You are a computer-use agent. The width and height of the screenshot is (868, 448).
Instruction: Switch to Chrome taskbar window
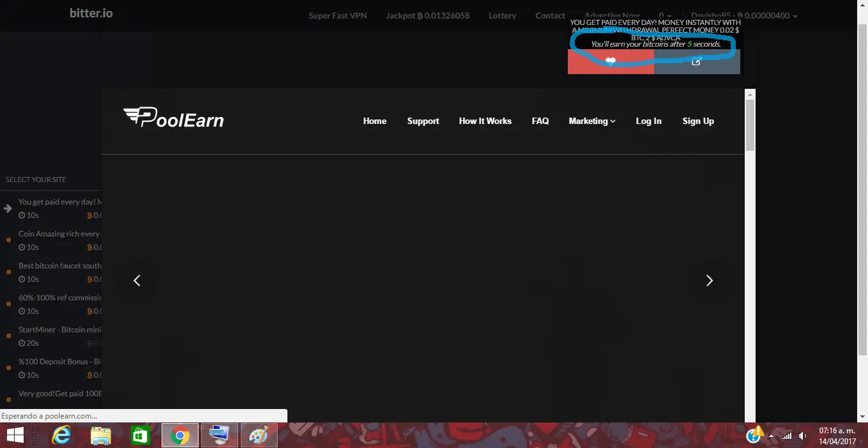[x=180, y=435]
